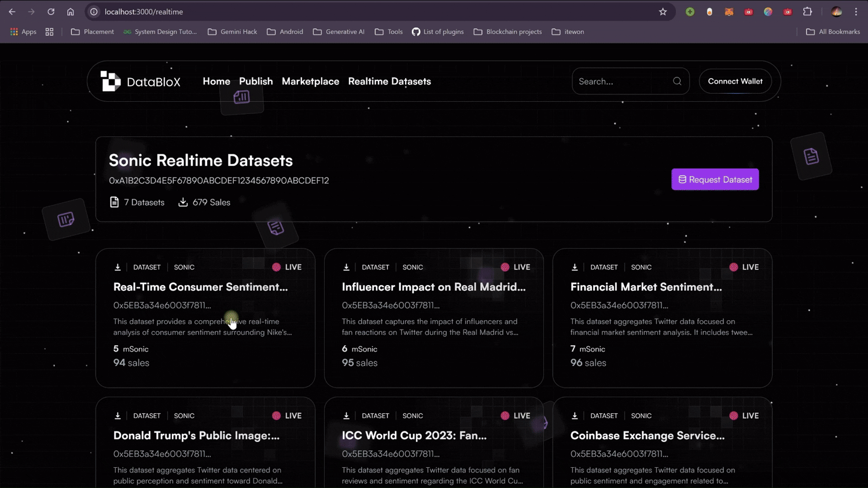Click '96 sales' on the Financial Market card
The width and height of the screenshot is (868, 488).
pyautogui.click(x=589, y=363)
